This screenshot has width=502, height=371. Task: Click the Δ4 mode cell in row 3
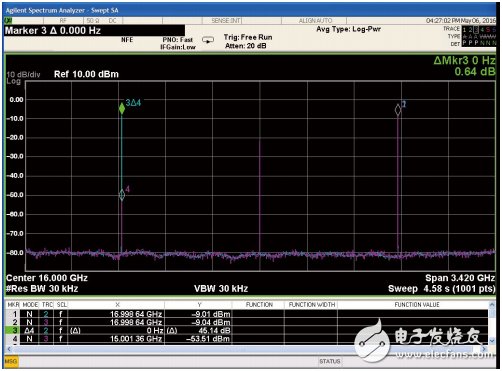coord(29,331)
